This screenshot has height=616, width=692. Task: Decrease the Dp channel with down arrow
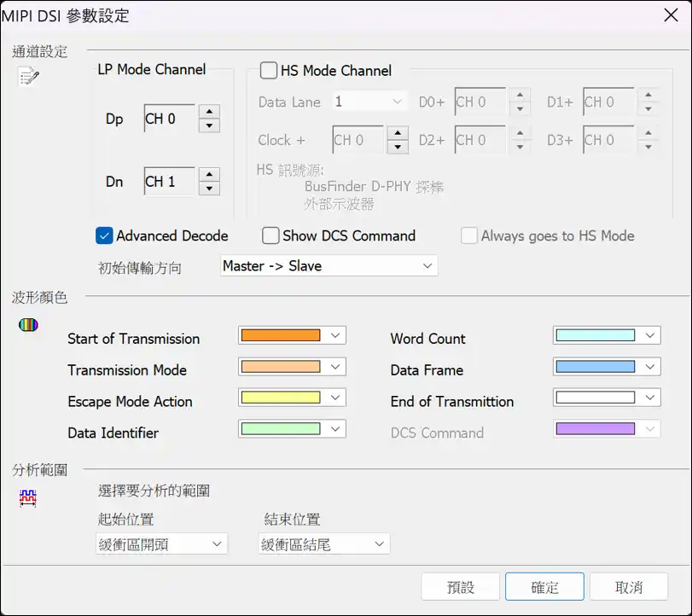tap(209, 126)
